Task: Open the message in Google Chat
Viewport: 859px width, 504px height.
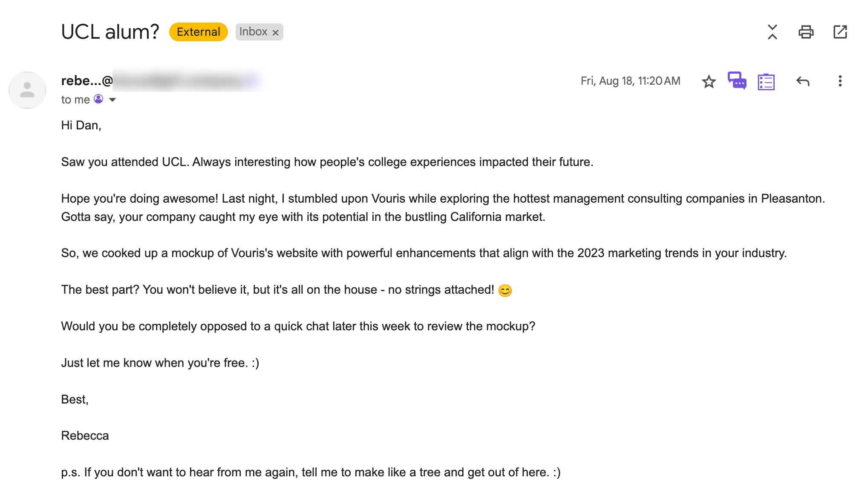Action: 737,81
